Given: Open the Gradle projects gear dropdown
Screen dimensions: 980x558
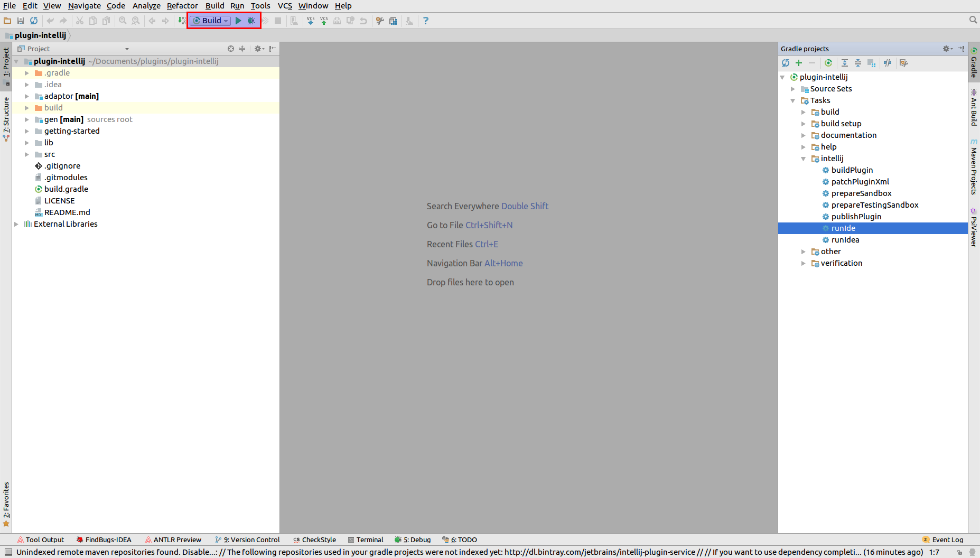Looking at the screenshot, I should [948, 49].
